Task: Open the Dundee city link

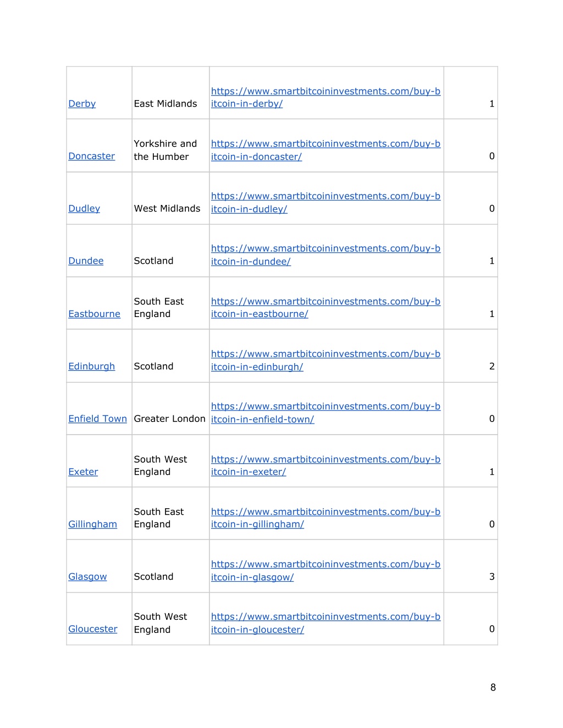Action: click(86, 261)
